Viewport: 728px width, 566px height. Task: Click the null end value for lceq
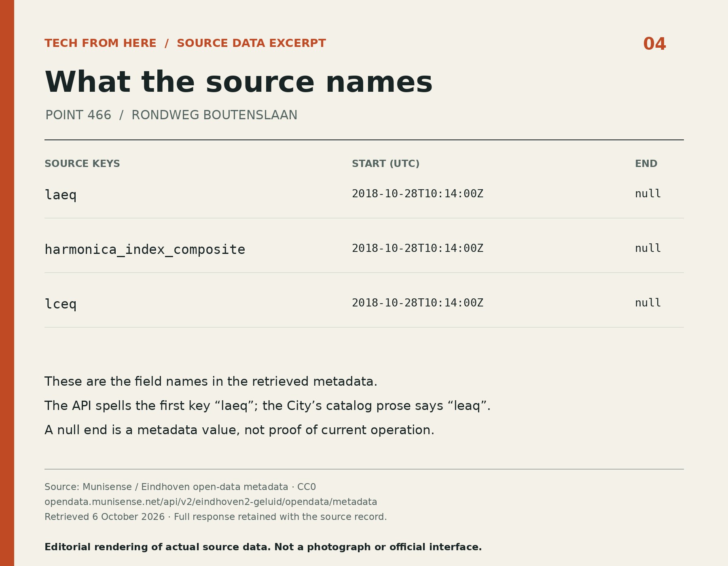click(648, 303)
